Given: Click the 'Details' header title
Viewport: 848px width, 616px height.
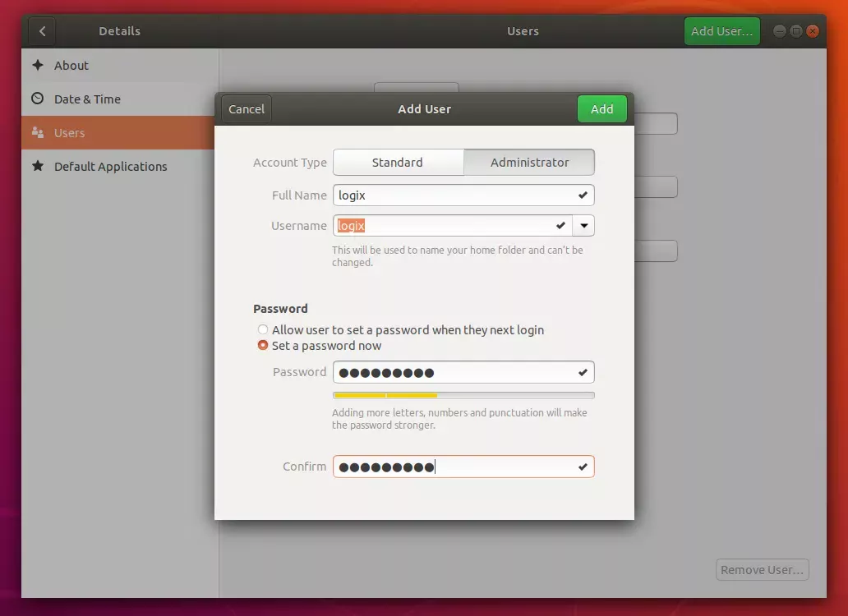Looking at the screenshot, I should 119,31.
